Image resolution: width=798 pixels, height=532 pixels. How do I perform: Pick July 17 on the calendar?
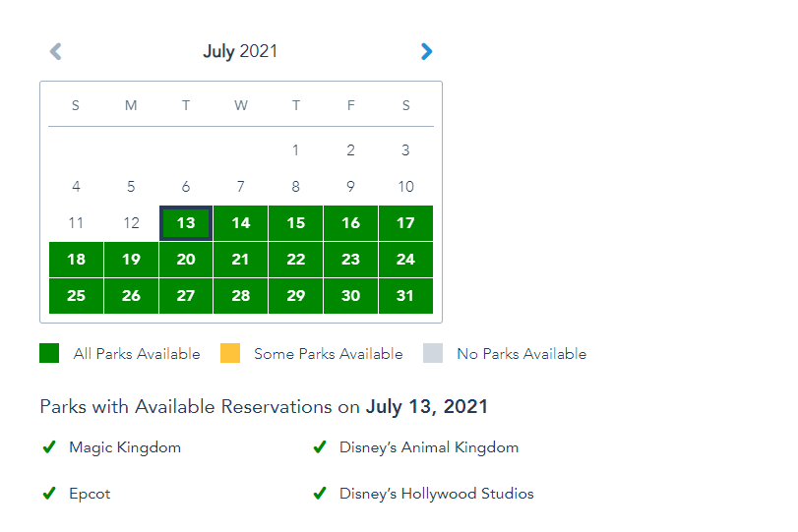405,223
